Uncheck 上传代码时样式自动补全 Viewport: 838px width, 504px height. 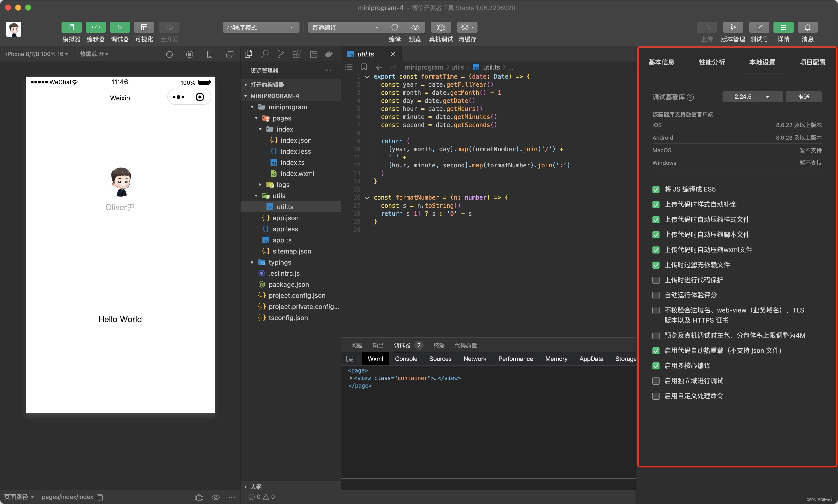tap(656, 204)
